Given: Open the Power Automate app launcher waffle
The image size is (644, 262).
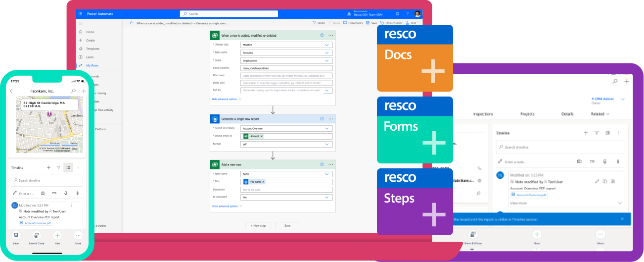Looking at the screenshot, I should click(x=81, y=14).
